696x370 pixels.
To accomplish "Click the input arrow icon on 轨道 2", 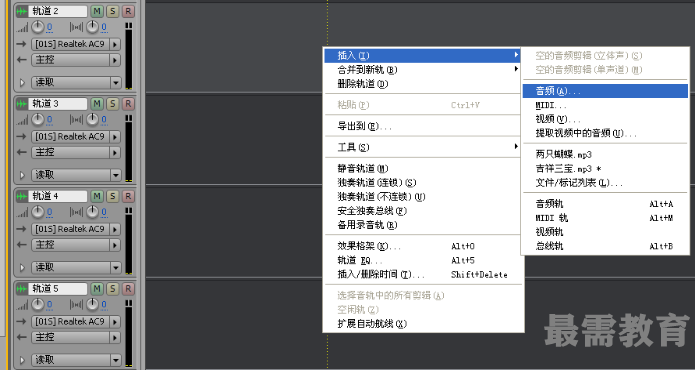I will [21, 44].
